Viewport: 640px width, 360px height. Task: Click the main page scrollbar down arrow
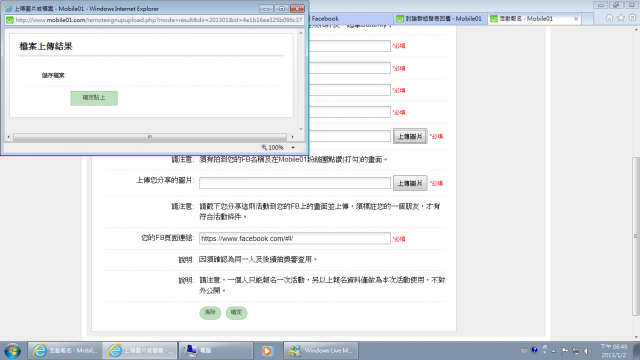[x=636, y=337]
